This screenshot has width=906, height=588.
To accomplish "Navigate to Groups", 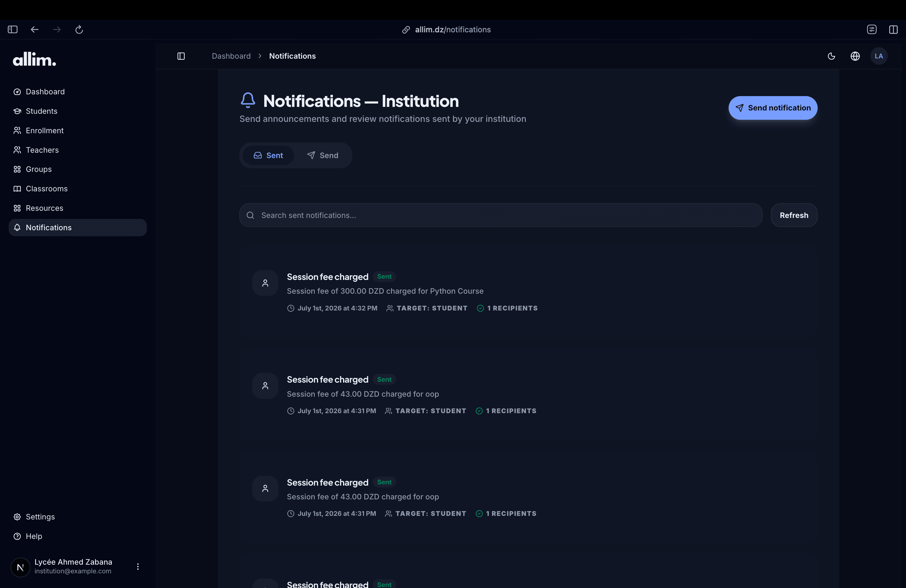I will 77,169.
